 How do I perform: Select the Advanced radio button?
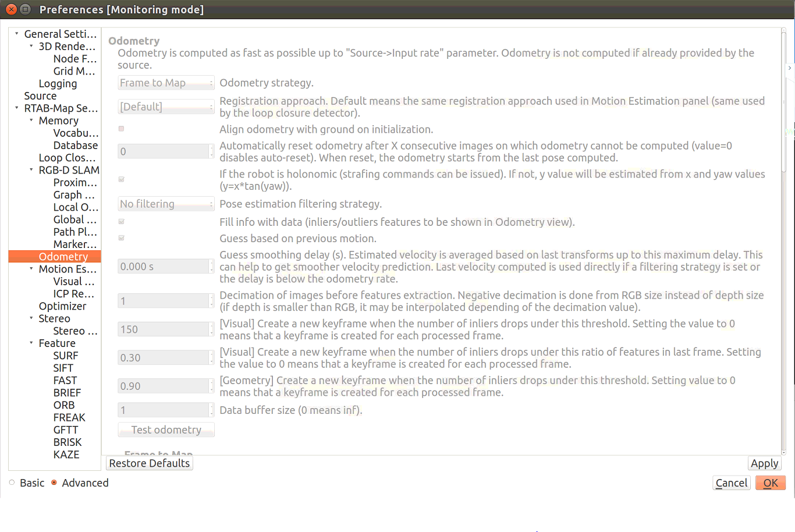pos(54,483)
